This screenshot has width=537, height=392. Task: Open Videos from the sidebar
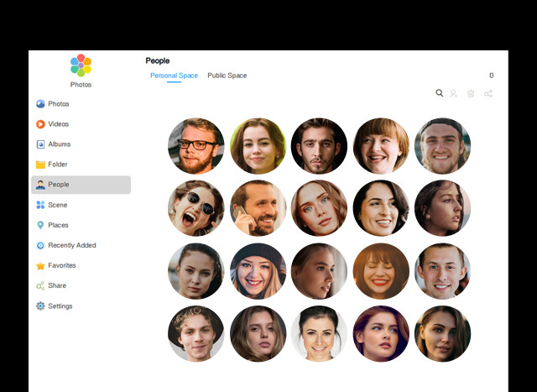click(58, 124)
